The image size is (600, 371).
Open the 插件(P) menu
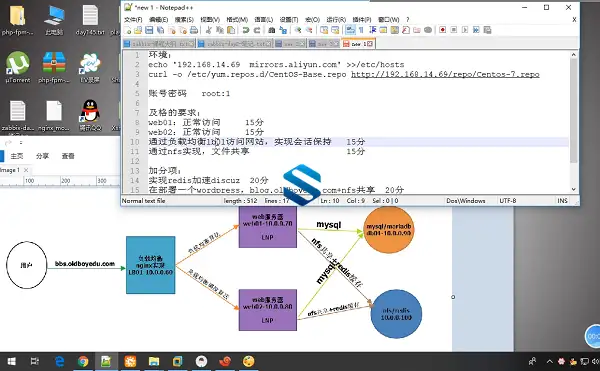[362, 20]
